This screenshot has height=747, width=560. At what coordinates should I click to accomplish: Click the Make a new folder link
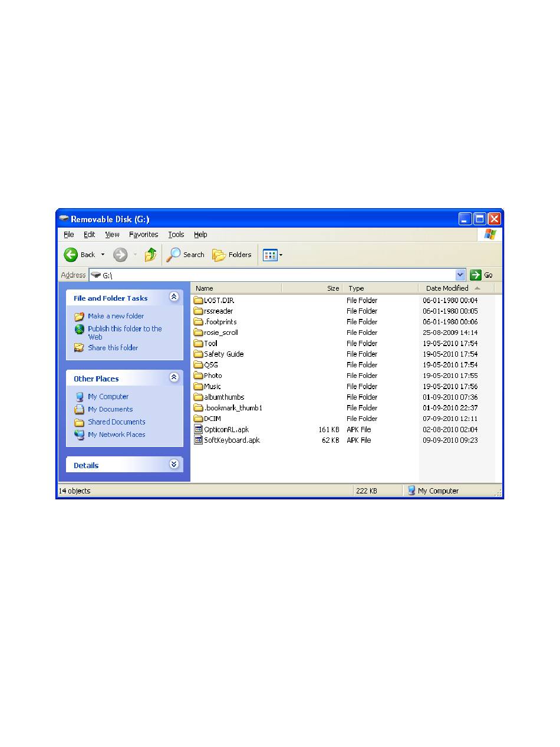(x=116, y=316)
